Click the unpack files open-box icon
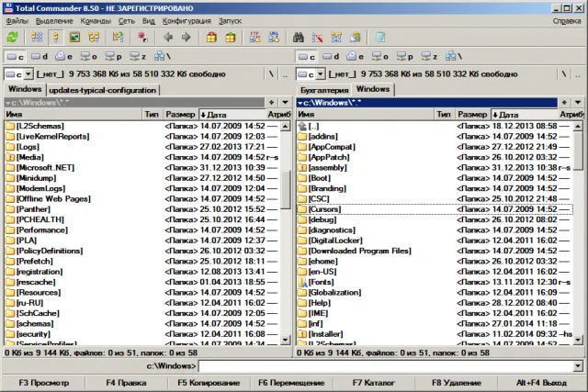588x392 pixels. pos(231,37)
